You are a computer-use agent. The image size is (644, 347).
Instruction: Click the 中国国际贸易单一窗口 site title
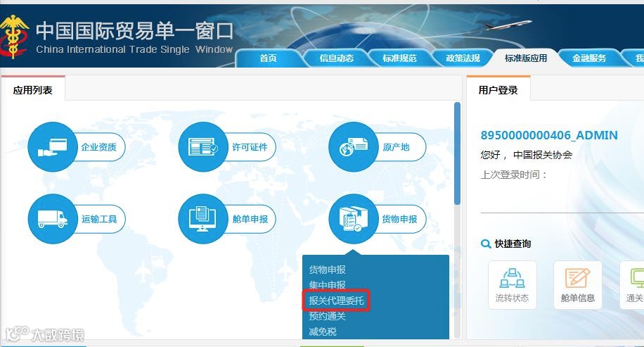tap(135, 31)
